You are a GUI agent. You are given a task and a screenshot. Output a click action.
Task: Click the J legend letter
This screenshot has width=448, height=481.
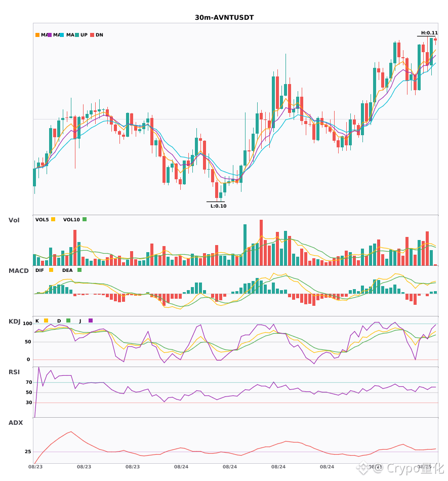80,321
